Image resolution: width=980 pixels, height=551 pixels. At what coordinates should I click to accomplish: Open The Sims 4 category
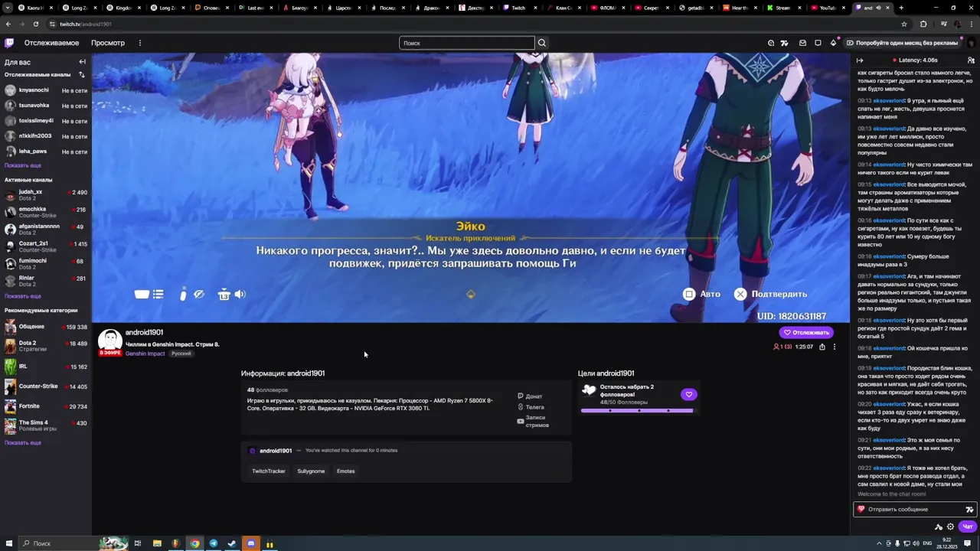pos(46,425)
